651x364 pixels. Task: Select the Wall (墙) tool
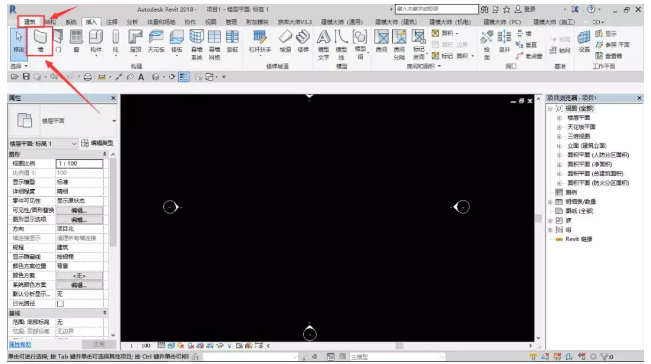click(x=40, y=41)
